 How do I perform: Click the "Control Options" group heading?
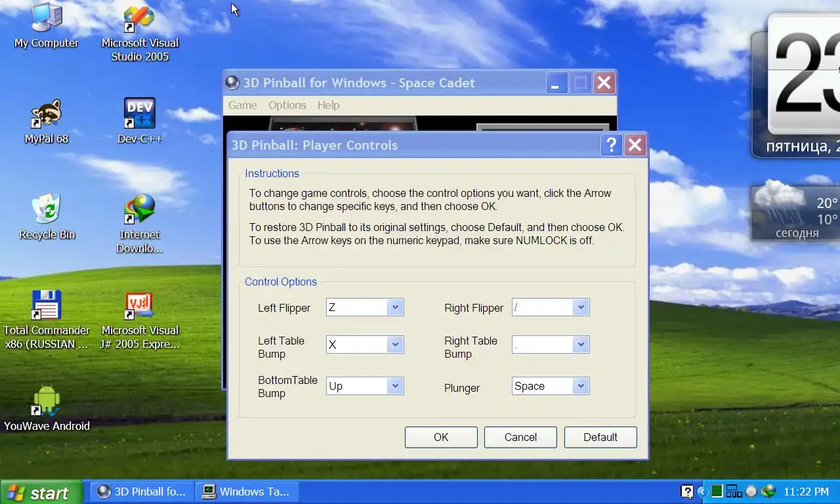point(281,282)
